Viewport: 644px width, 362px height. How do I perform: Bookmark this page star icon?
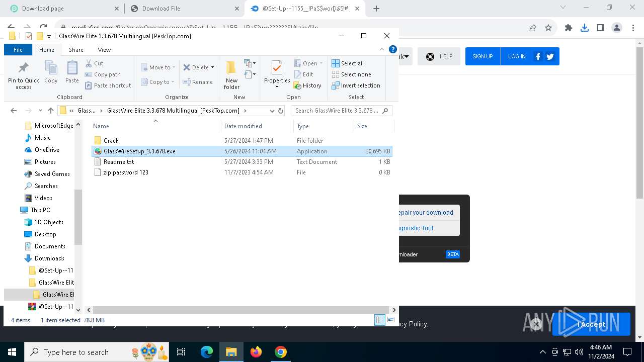[548, 28]
